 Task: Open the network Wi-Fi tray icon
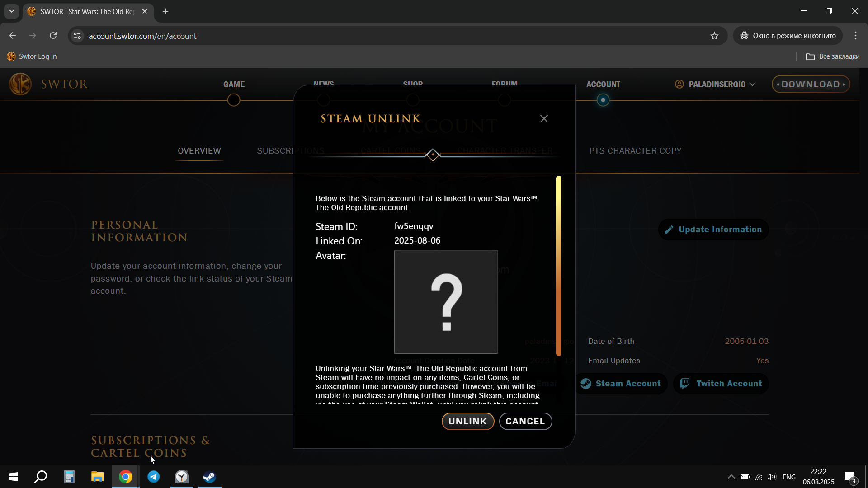click(x=759, y=477)
